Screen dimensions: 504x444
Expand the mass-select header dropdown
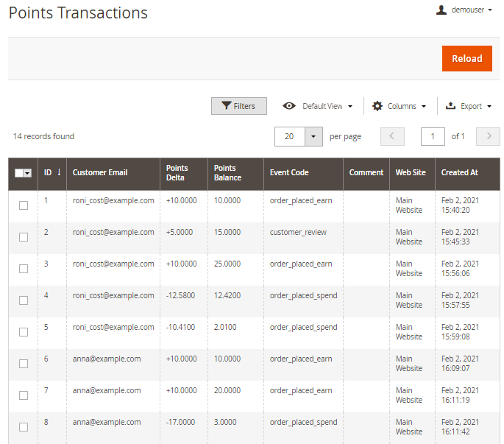(28, 173)
